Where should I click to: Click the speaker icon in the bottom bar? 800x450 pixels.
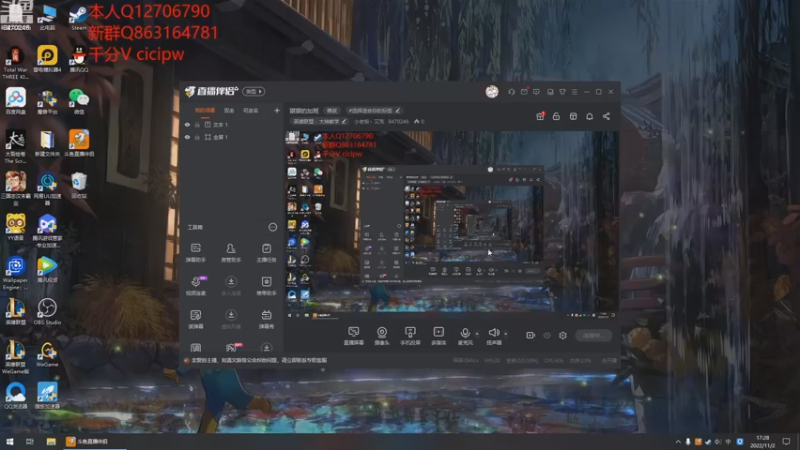(494, 335)
